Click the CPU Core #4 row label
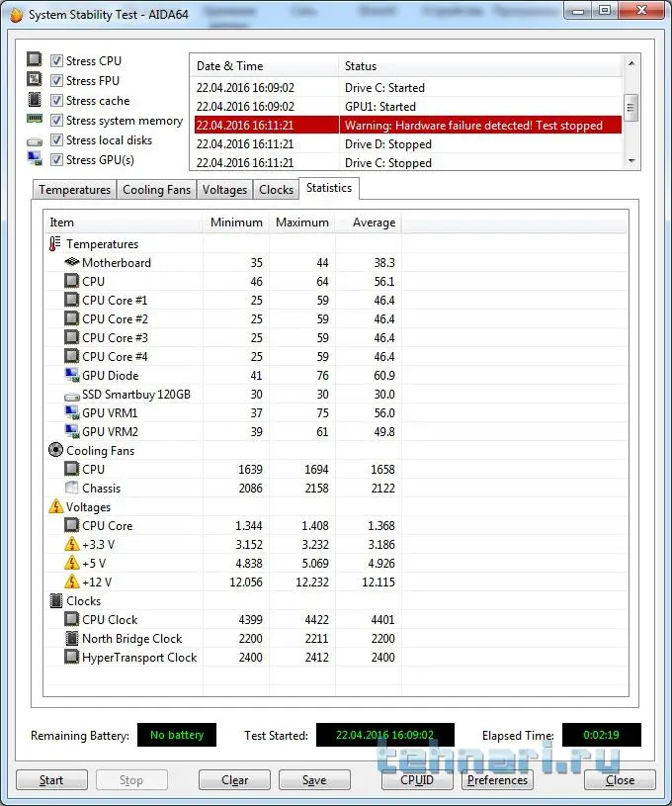 click(x=115, y=356)
